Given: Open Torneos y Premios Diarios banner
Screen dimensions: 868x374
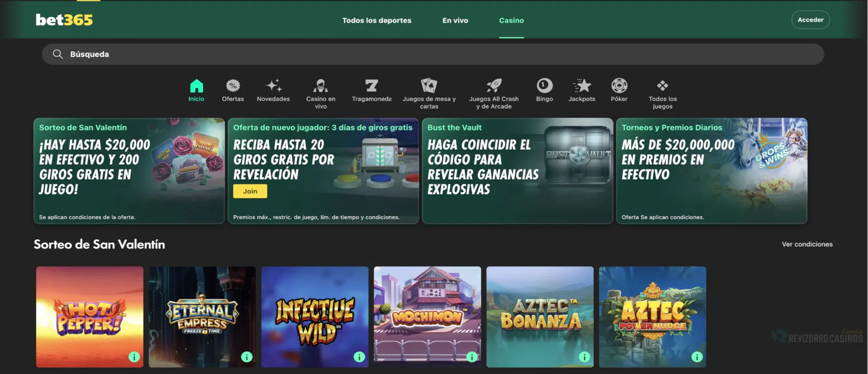Looking at the screenshot, I should coord(712,171).
